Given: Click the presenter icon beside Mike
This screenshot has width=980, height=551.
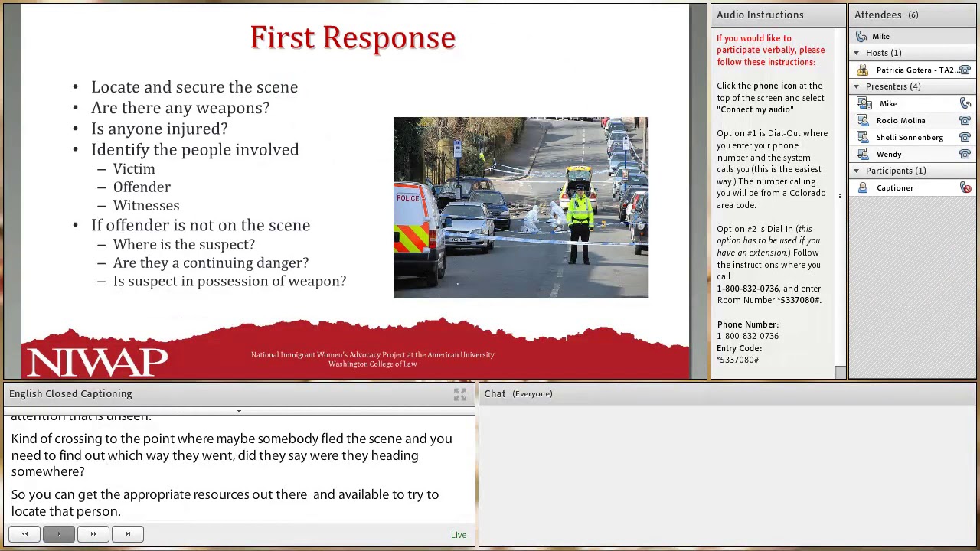Looking at the screenshot, I should [x=863, y=104].
